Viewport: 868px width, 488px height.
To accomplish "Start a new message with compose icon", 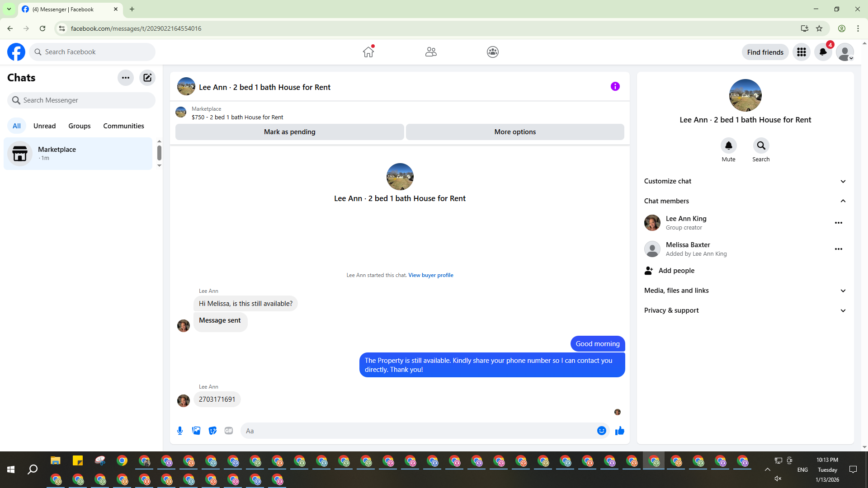I will pyautogui.click(x=147, y=78).
